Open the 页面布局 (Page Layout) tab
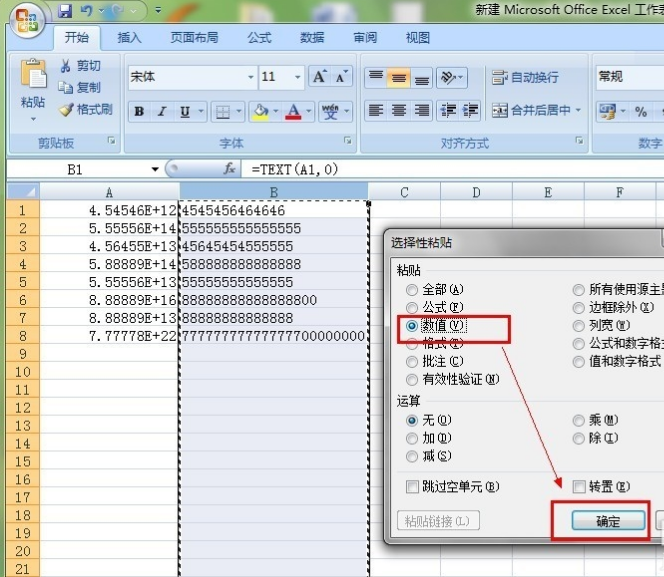The width and height of the screenshot is (664, 577). [194, 37]
